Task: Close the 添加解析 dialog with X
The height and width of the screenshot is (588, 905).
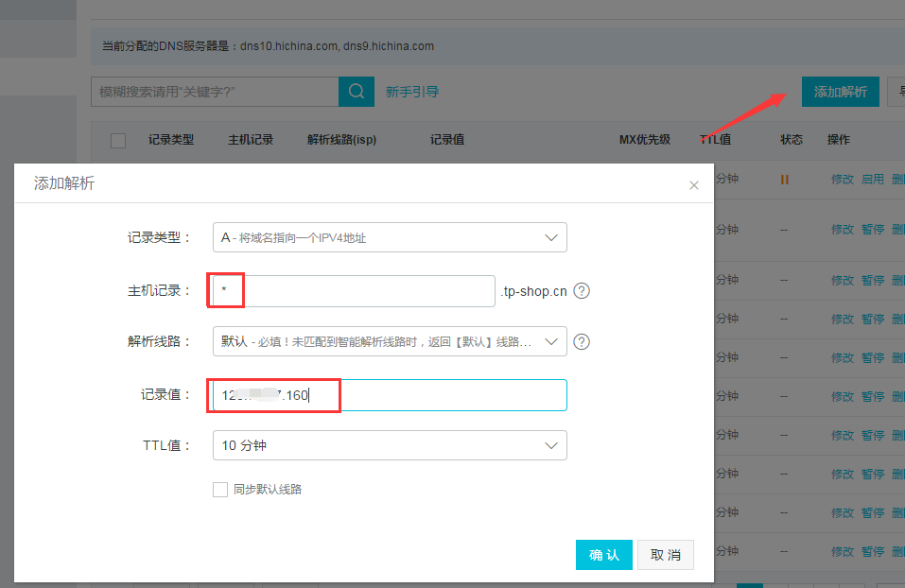Action: click(x=694, y=185)
